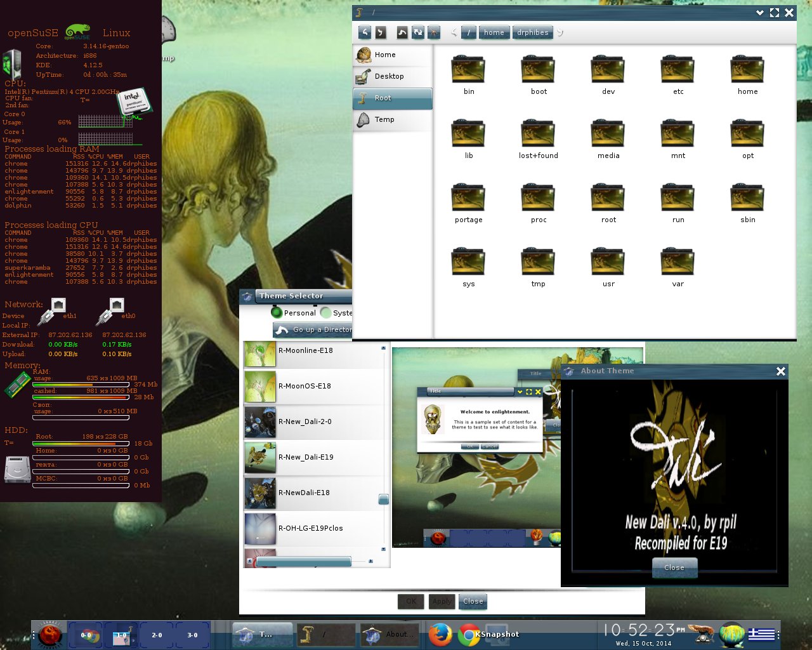Open favorites from the file manager toolbar
Image resolution: width=812 pixels, height=650 pixels.
point(434,32)
